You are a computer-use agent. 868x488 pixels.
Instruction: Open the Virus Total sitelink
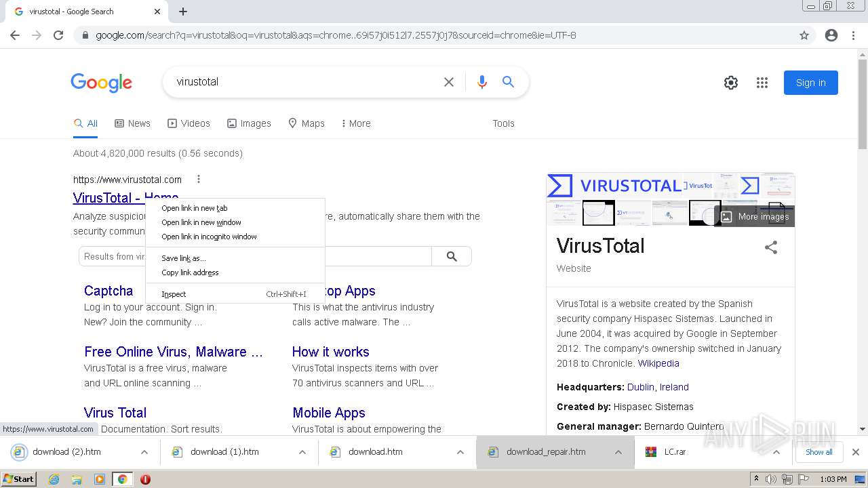point(115,413)
